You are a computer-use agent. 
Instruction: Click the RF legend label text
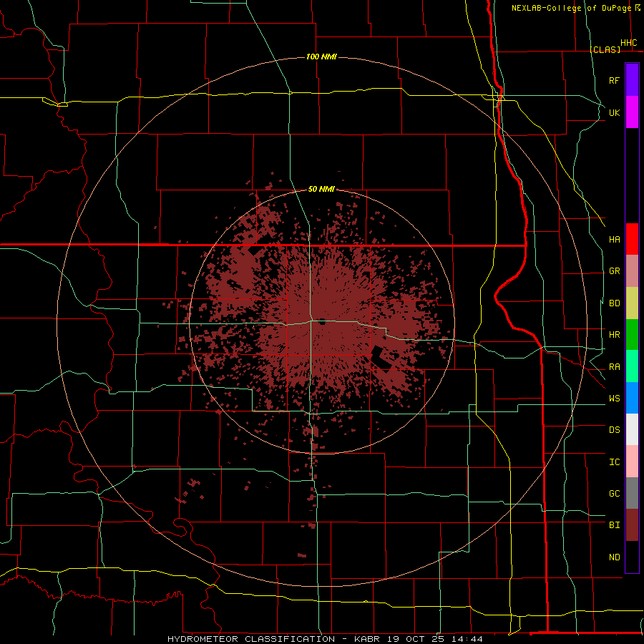[x=614, y=80]
